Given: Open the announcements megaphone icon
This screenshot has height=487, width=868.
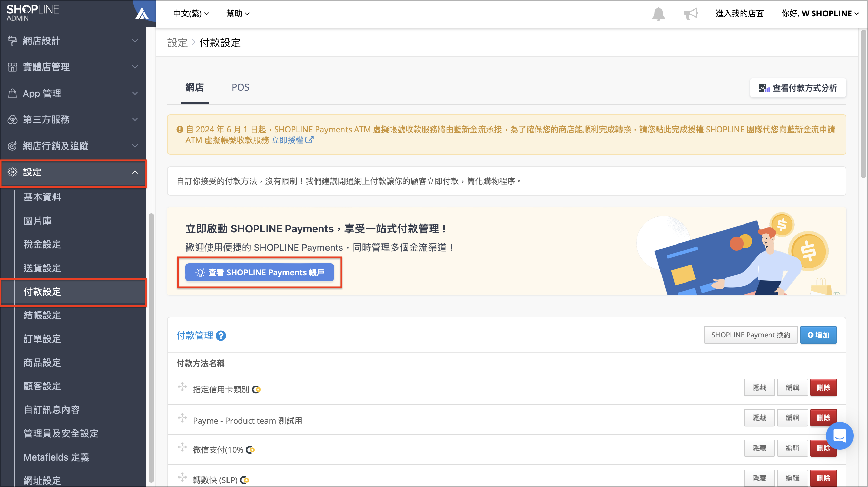Looking at the screenshot, I should pos(691,14).
